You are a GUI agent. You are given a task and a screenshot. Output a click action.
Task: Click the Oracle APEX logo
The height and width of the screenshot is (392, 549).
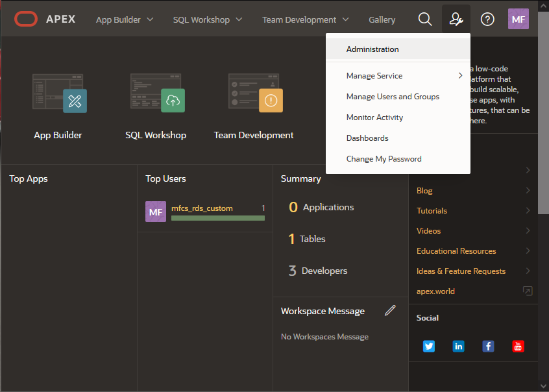point(45,19)
